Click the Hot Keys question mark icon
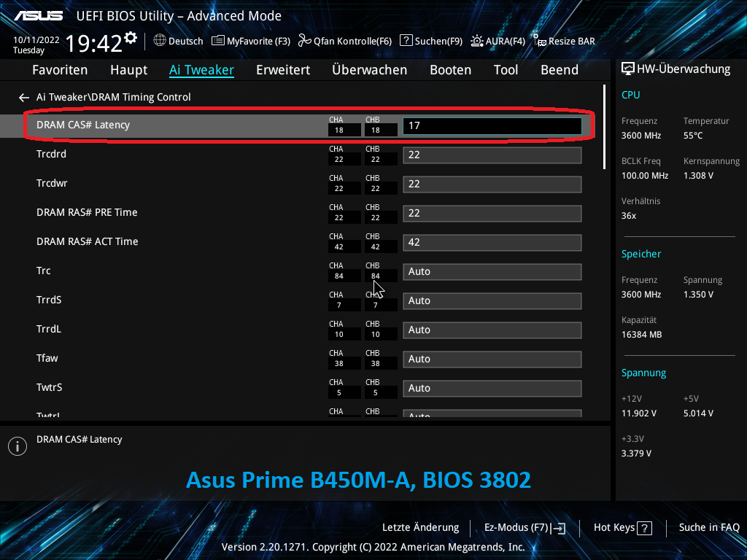Screen dimensions: 747x560 [645, 528]
